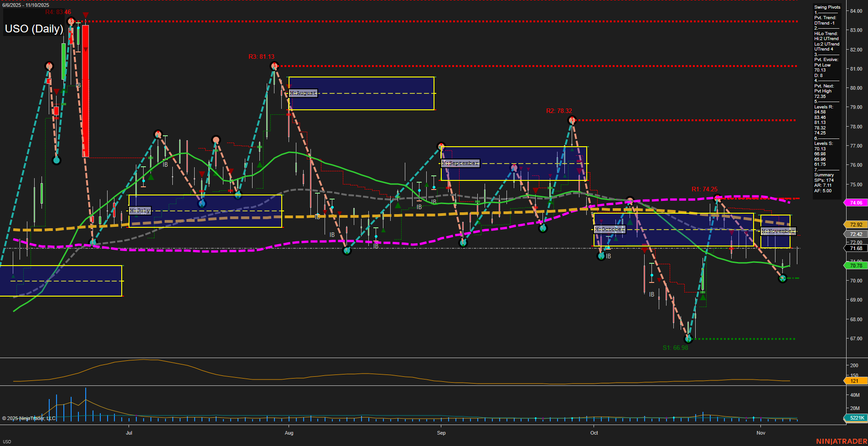
Task: Select the M:November monthly range label
Action: point(778,231)
